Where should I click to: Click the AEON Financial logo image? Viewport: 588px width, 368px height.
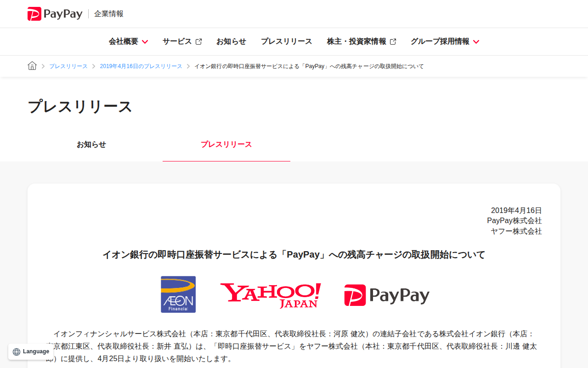click(178, 294)
